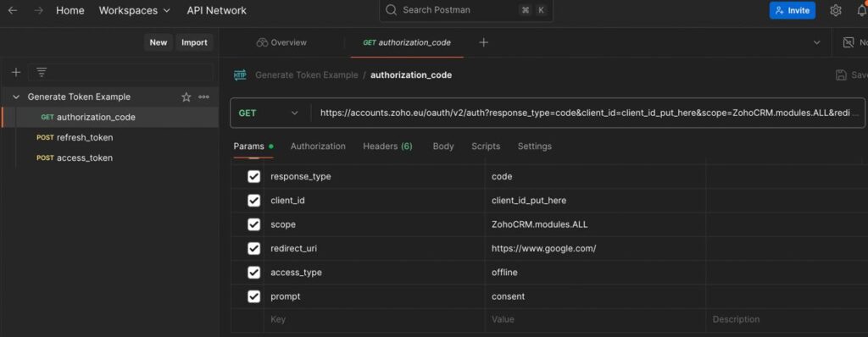Open the Settings tab
868x337 pixels.
click(x=534, y=146)
